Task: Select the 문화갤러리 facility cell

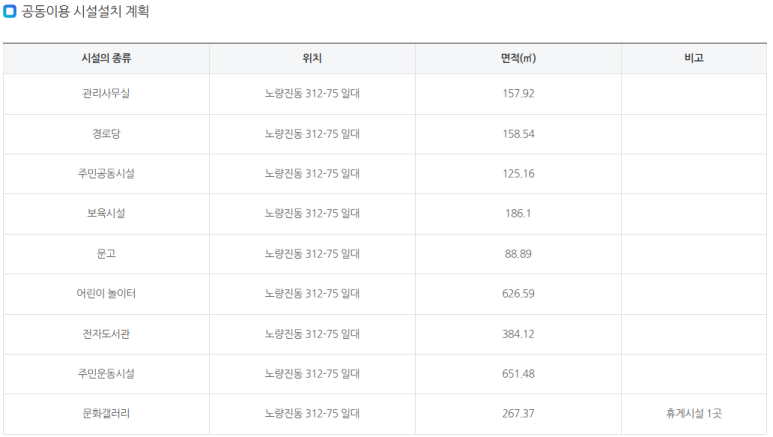Action: [106, 413]
